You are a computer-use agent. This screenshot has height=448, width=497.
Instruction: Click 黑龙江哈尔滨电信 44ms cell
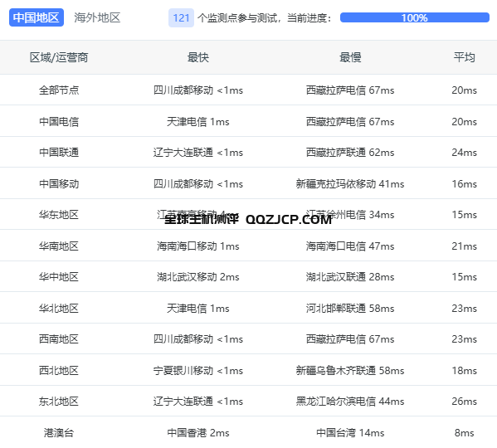click(x=350, y=402)
